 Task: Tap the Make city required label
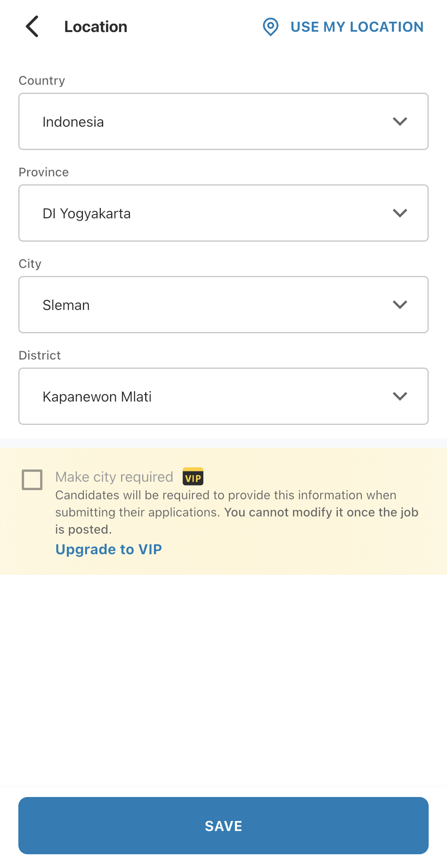(x=114, y=477)
